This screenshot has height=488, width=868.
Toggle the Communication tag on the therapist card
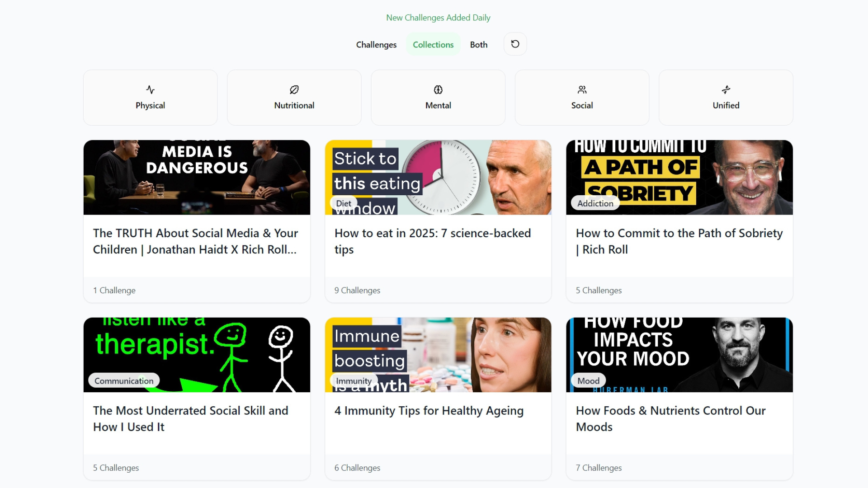coord(123,380)
